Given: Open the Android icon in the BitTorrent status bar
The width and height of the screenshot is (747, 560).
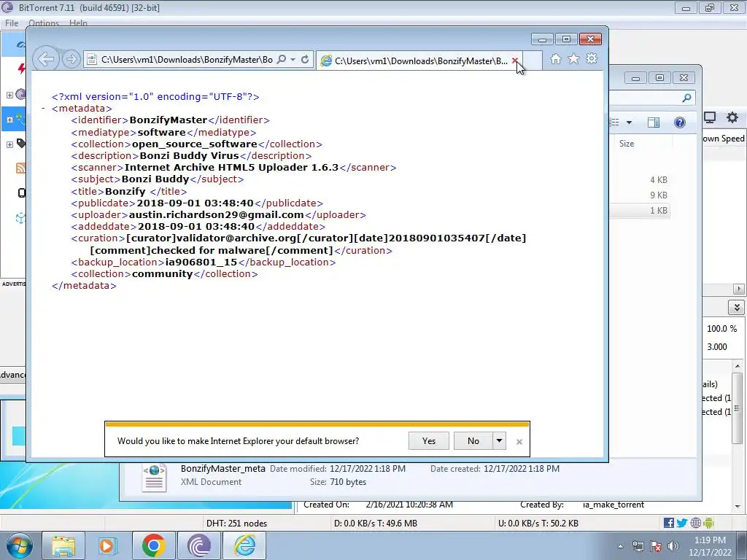Looking at the screenshot, I should tap(708, 524).
